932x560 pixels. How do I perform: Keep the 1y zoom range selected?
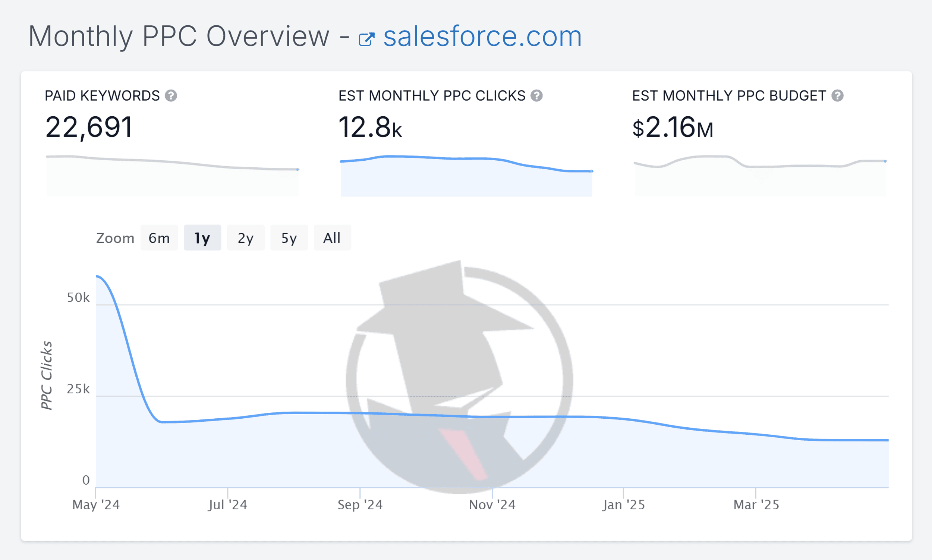[202, 237]
